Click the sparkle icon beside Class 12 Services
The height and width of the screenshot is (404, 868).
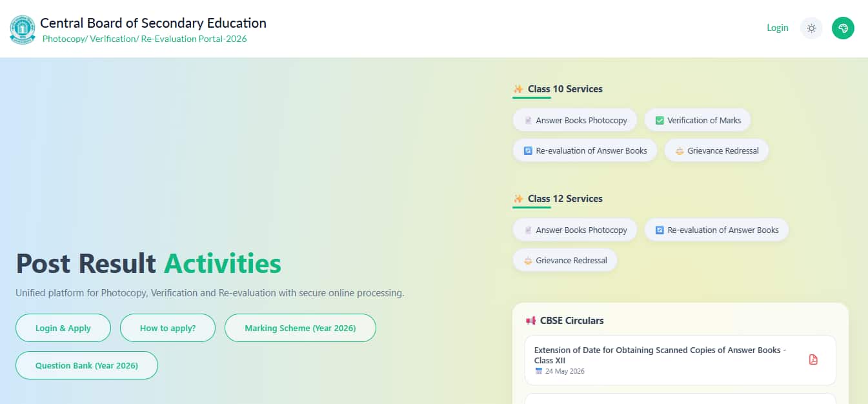tap(518, 199)
